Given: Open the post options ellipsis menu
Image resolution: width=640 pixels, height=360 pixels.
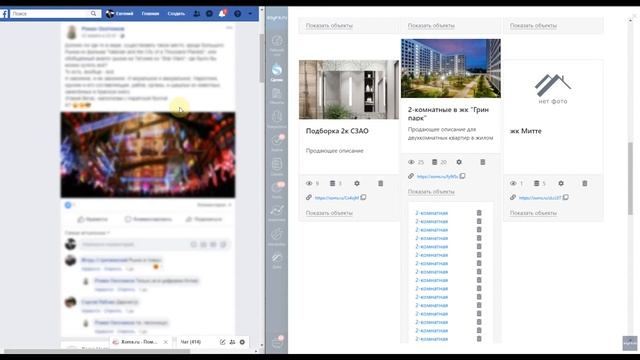Looking at the screenshot, I should click(x=229, y=28).
